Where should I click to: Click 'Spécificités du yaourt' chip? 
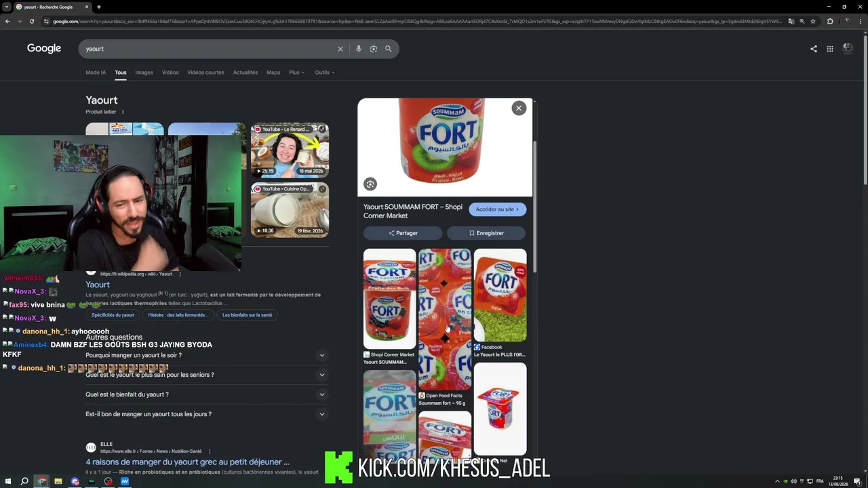(x=113, y=315)
